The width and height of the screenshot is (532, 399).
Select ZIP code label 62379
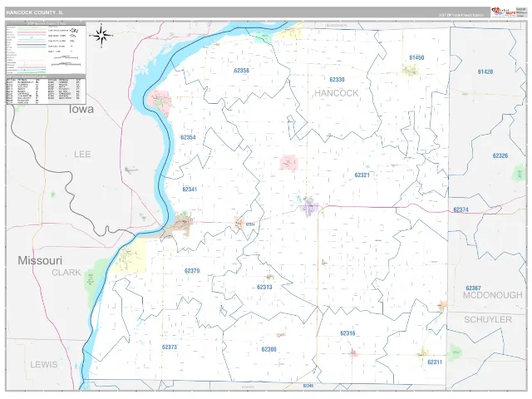tap(192, 271)
